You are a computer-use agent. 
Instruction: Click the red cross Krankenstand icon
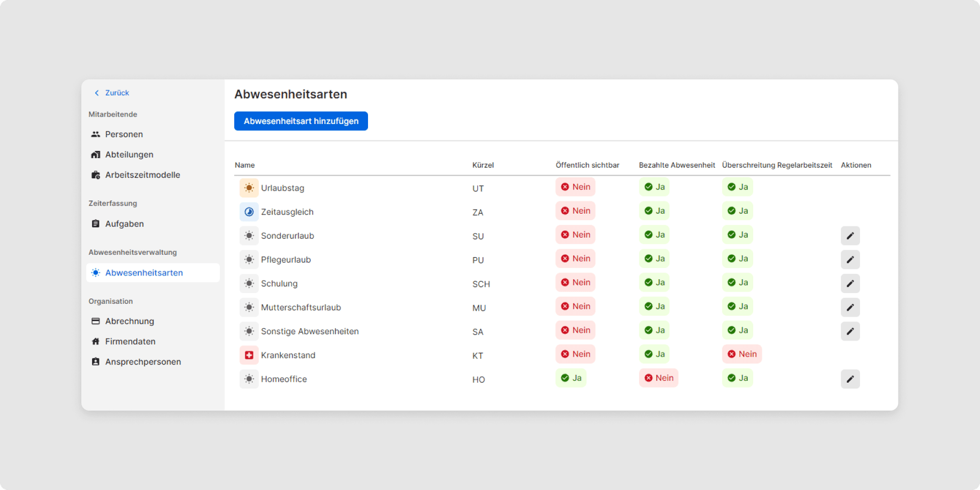[249, 355]
